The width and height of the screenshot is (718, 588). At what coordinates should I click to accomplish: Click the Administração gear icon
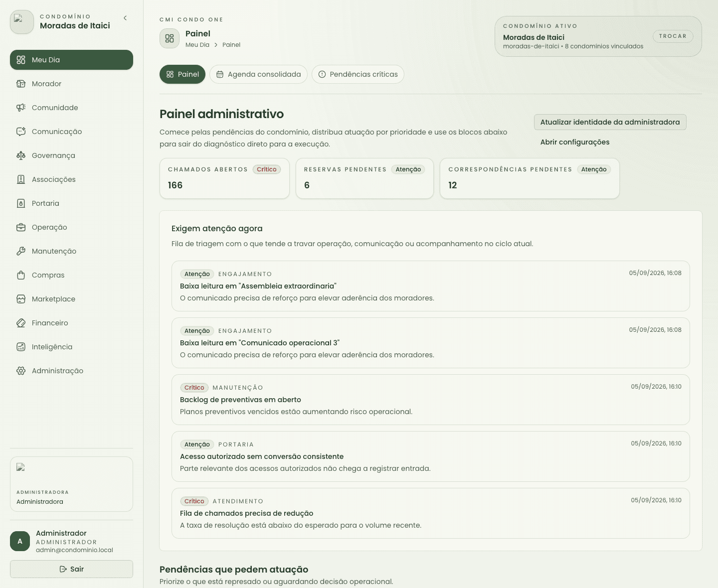click(21, 371)
